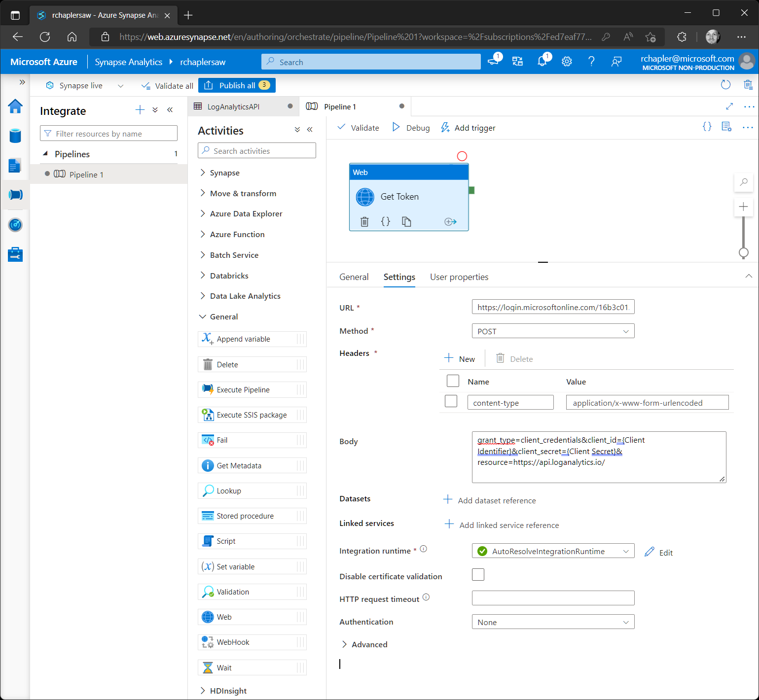Click the Search activities field
This screenshot has width=759, height=700.
pos(256,150)
